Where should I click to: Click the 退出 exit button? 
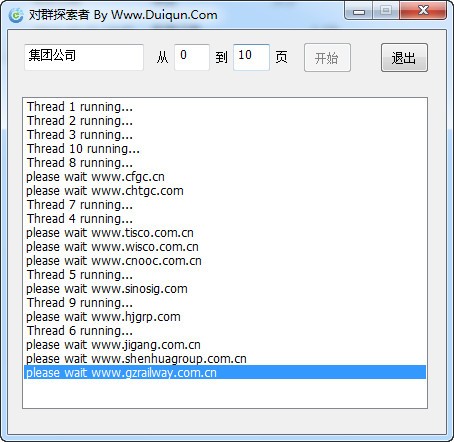[x=404, y=58]
